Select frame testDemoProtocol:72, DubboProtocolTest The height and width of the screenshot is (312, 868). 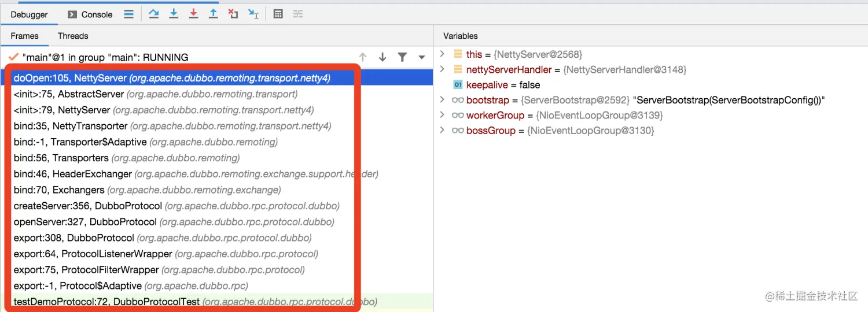(x=216, y=302)
